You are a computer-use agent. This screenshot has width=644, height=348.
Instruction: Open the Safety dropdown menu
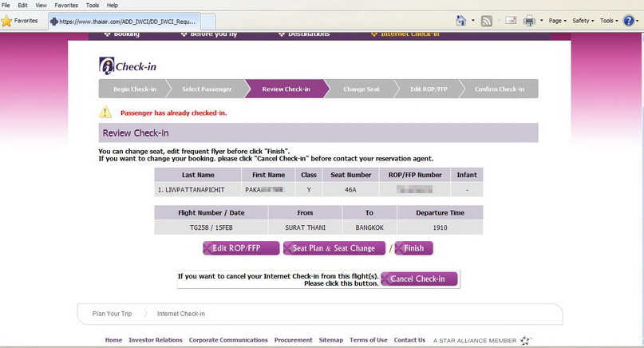(x=583, y=21)
